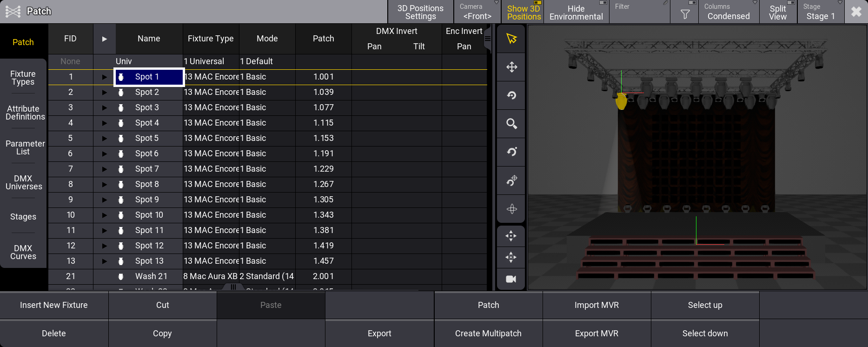
Task: Click the globe-shaped 3D tool icon
Action: click(511, 209)
